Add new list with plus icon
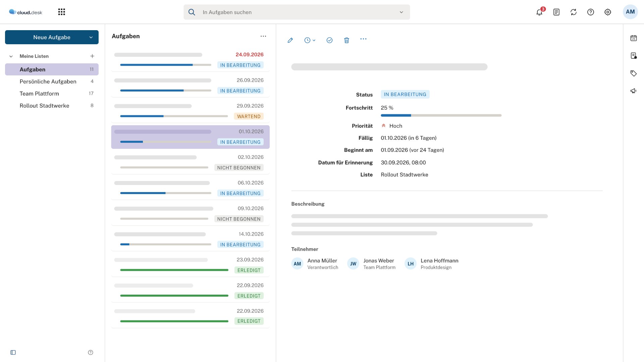Screen dimensions: 644x362 [x=92, y=56]
